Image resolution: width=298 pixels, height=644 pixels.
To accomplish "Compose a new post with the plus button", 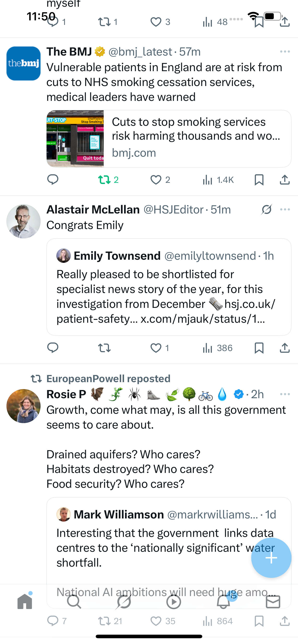I will click(271, 558).
